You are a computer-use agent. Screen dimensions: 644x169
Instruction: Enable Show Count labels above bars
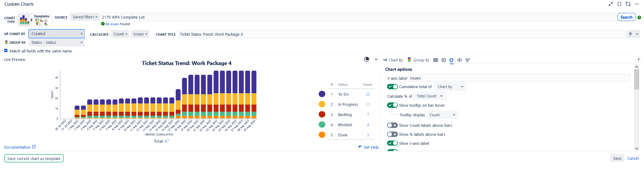coord(392,125)
